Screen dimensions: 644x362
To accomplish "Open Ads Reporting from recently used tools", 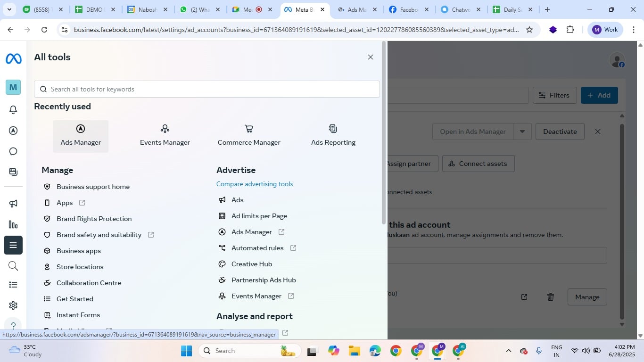I will 333,135.
